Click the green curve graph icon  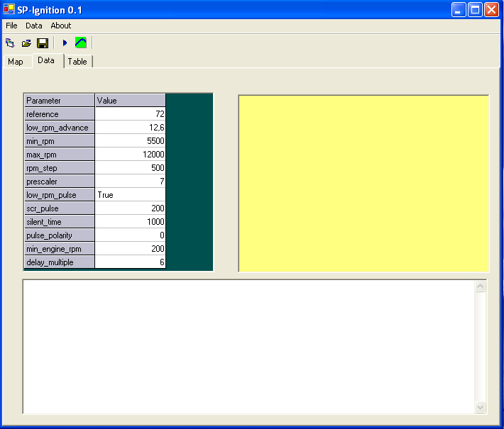(x=81, y=43)
